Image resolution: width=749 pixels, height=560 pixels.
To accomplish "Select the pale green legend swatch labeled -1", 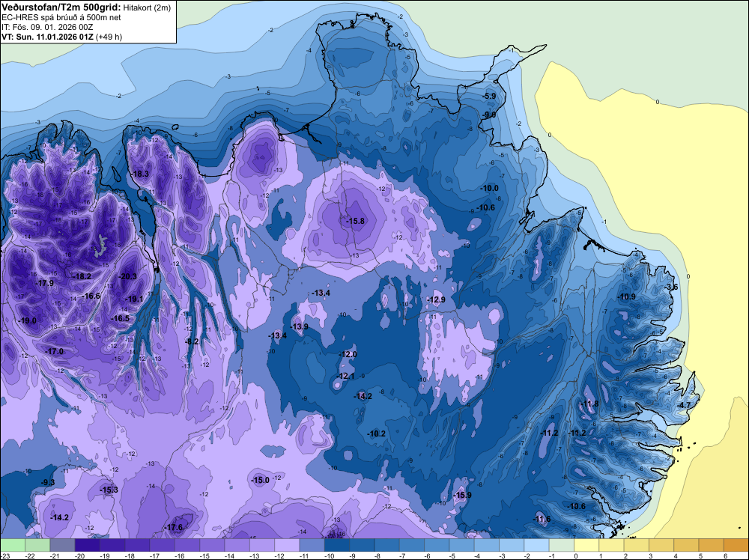I will tap(561, 545).
